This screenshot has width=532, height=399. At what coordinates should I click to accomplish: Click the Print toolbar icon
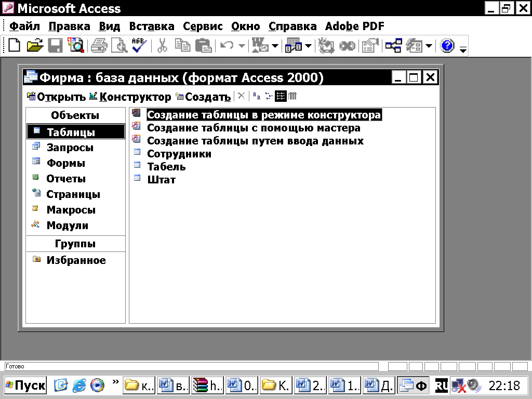[x=99, y=46]
